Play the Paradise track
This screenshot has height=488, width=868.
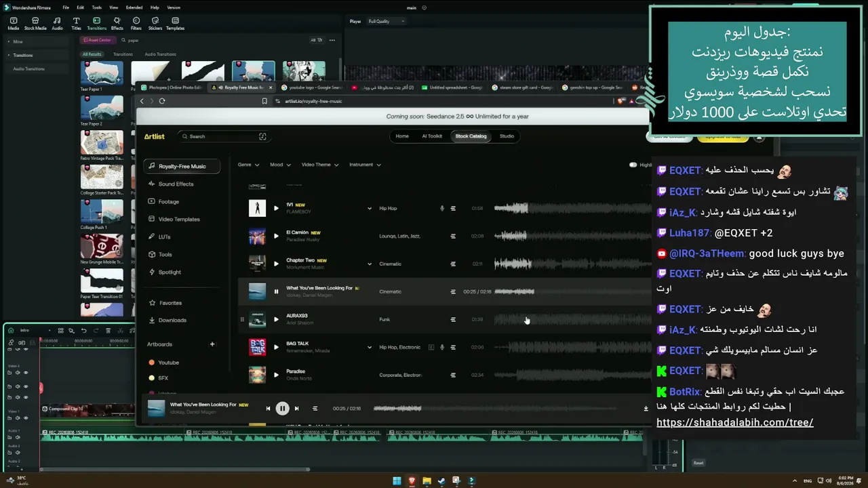(x=276, y=375)
